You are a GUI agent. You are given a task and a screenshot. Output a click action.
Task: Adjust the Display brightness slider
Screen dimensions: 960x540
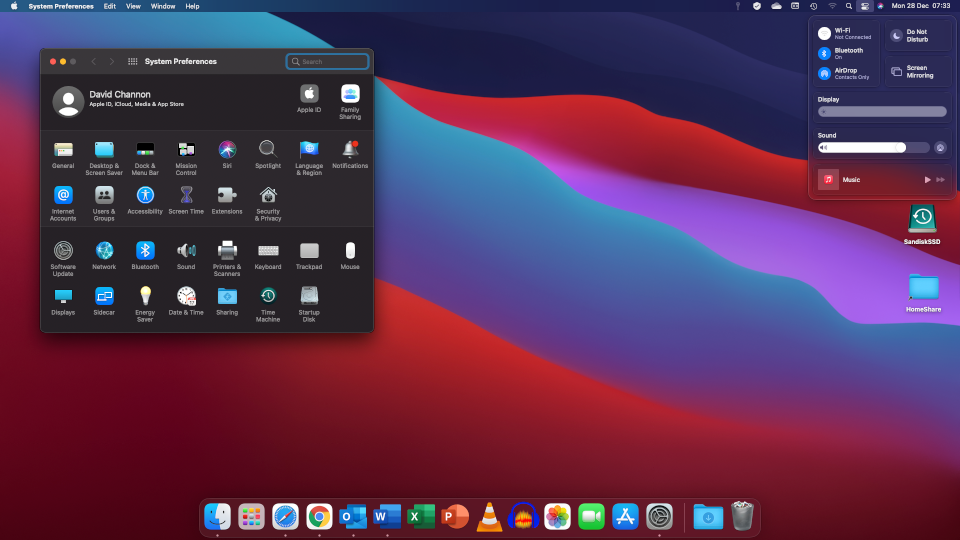(x=882, y=112)
